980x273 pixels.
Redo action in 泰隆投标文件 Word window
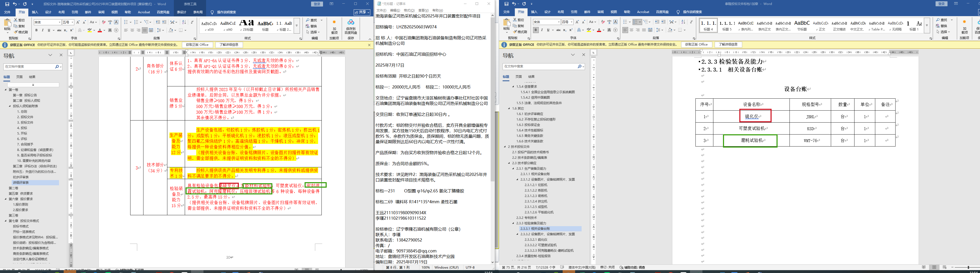coord(524,4)
